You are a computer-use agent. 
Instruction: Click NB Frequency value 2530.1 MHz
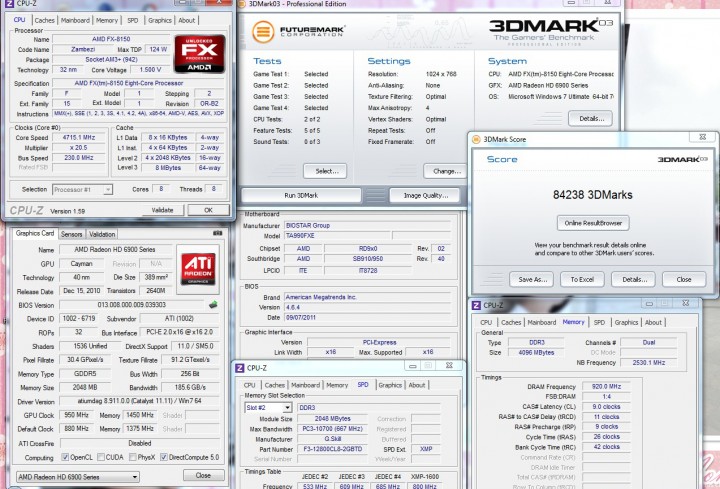648,363
